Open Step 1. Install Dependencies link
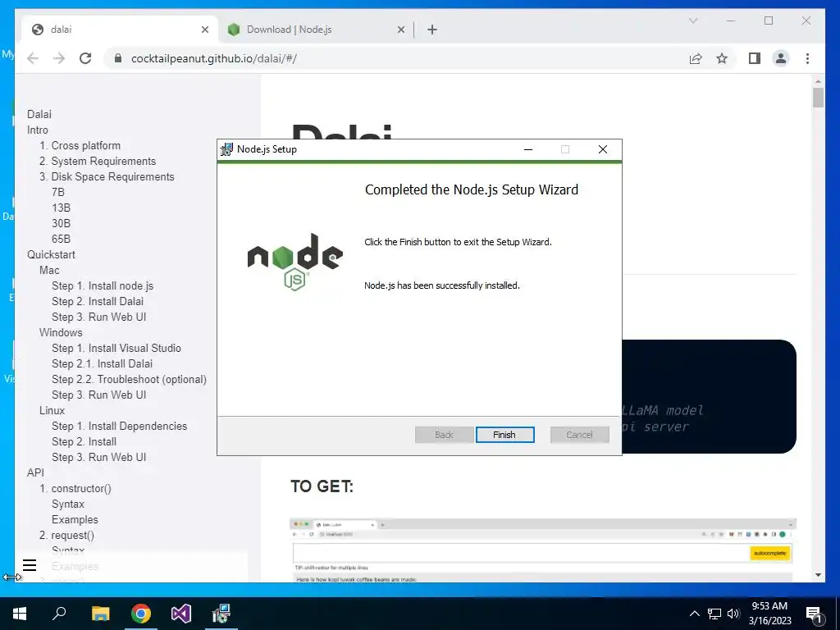Image resolution: width=840 pixels, height=630 pixels. click(120, 426)
